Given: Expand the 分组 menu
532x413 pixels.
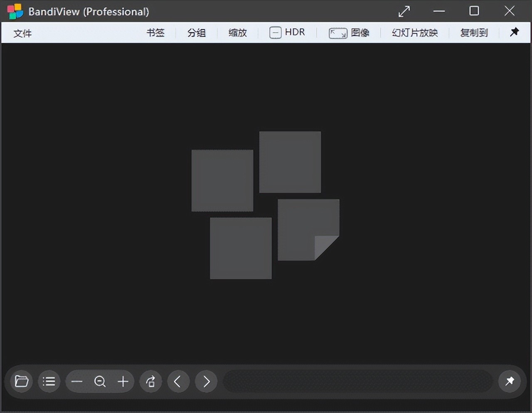Looking at the screenshot, I should [197, 33].
